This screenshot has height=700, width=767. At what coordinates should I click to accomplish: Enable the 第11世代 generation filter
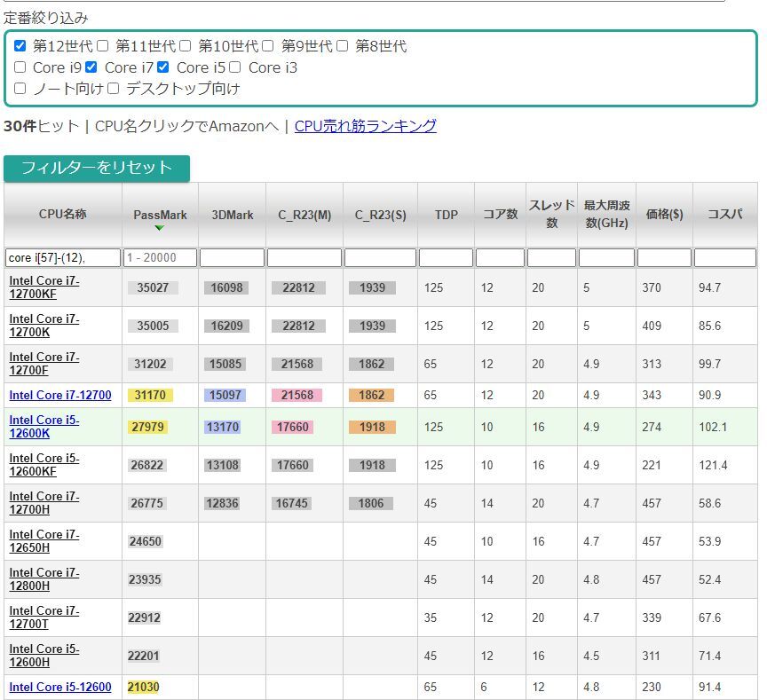click(x=102, y=45)
